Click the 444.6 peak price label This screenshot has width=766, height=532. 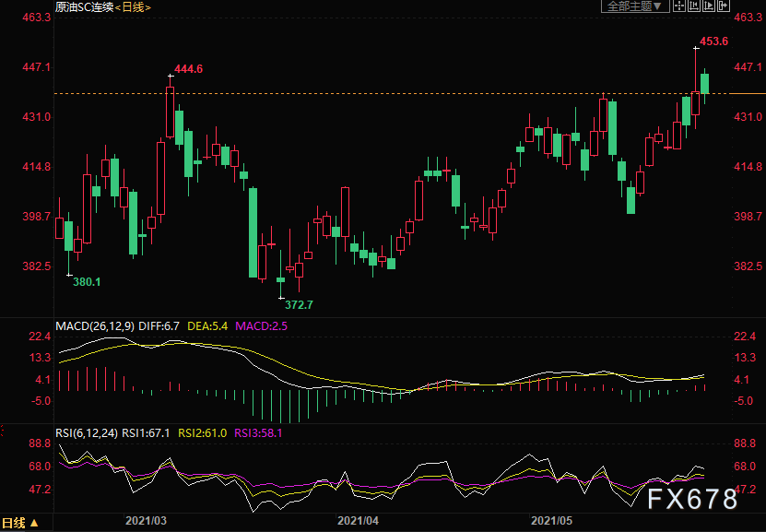tap(188, 69)
